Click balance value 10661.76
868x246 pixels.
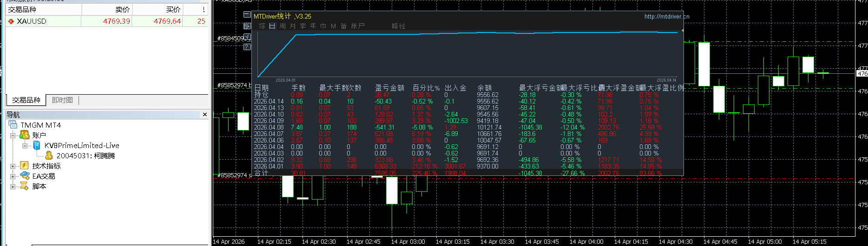click(x=489, y=134)
